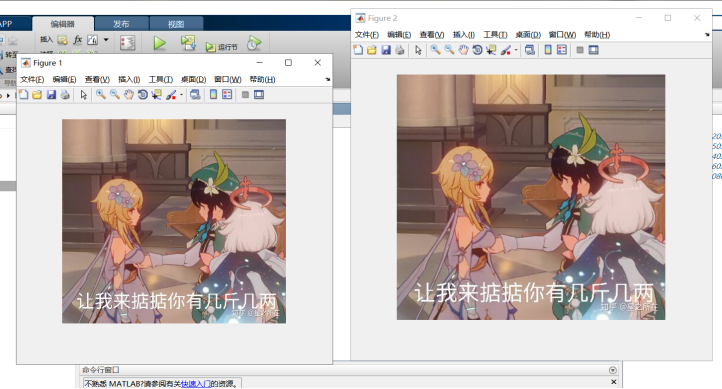Print figure icon in Figure 1 toolbar
The height and width of the screenshot is (389, 722).
pyautogui.click(x=65, y=95)
